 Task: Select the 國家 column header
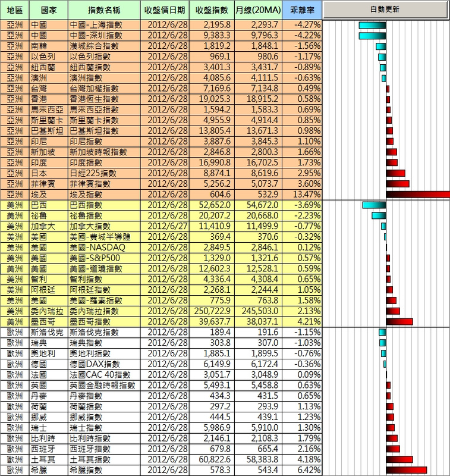tap(49, 10)
